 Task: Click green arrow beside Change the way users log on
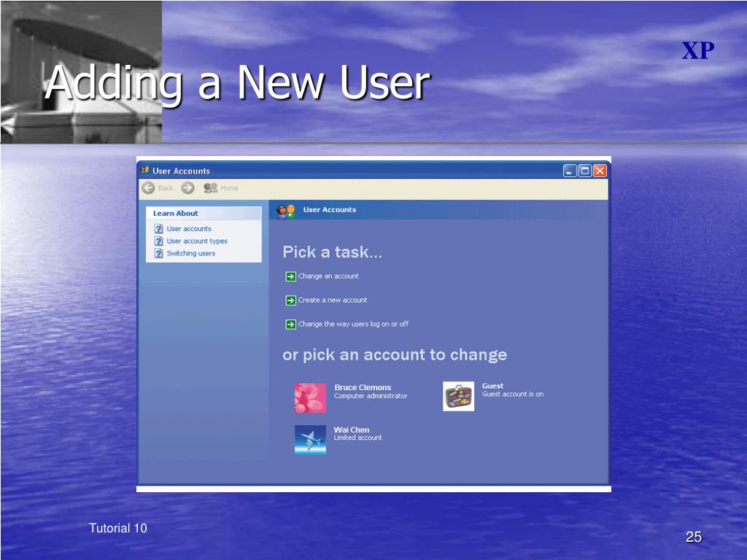coord(290,324)
